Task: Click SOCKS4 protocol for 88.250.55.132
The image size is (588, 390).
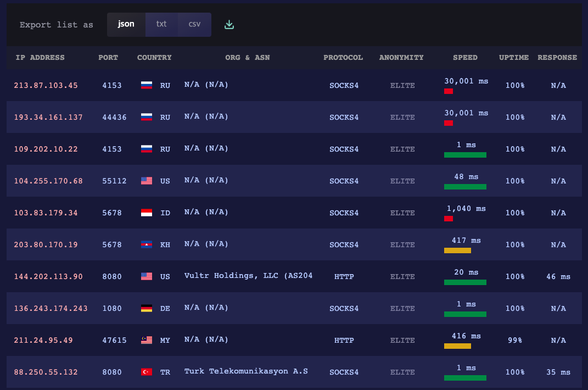Action: point(344,372)
